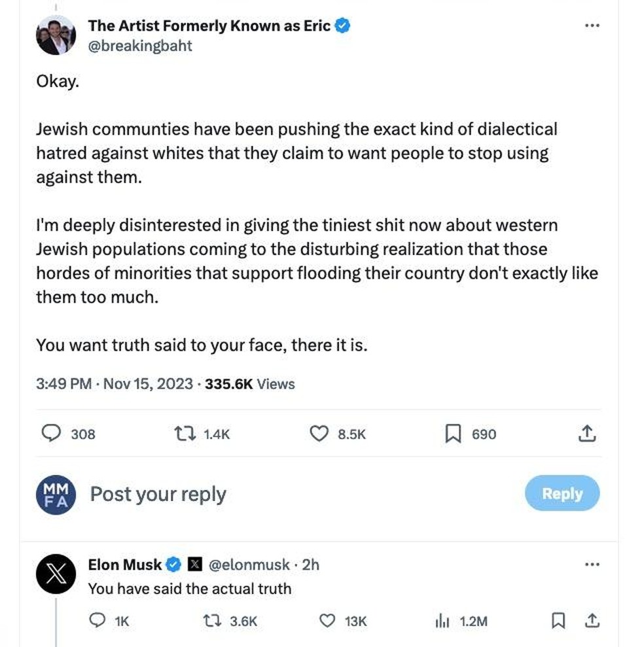Like the post showing 8.5K likes
Viewport: 644px width, 647px height.
(319, 434)
